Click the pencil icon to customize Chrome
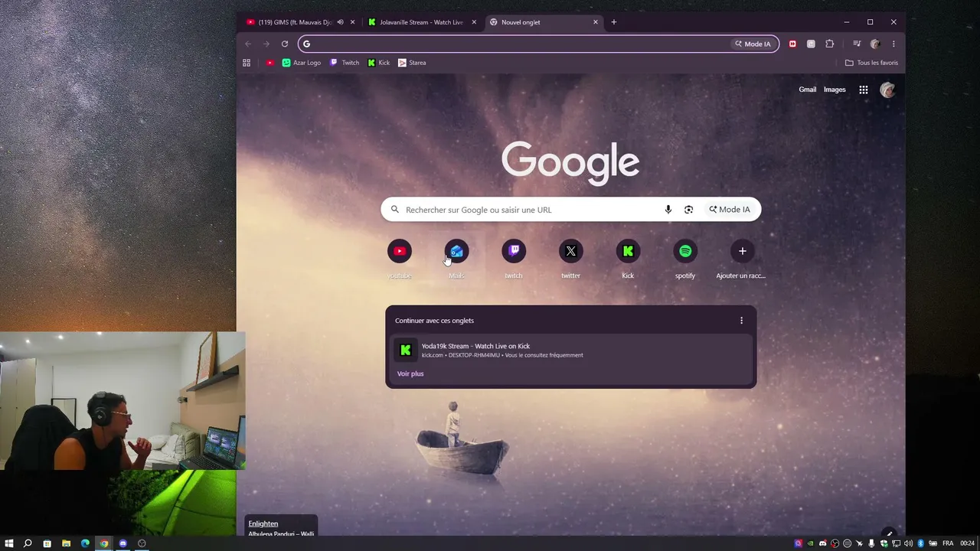 [x=889, y=533]
